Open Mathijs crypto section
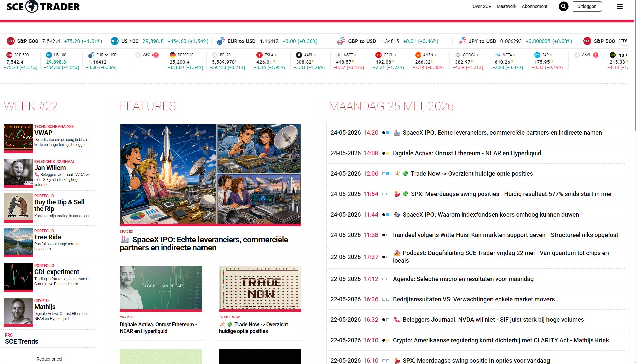The width and height of the screenshot is (636, 364). click(45, 307)
